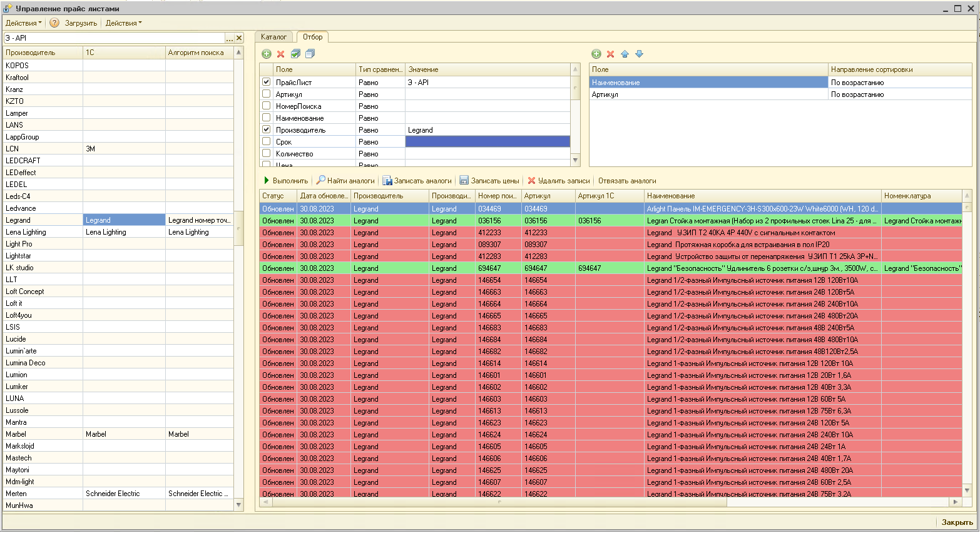Add sort field with green plus icon
Viewport: 980px width, 533px height.
point(596,54)
